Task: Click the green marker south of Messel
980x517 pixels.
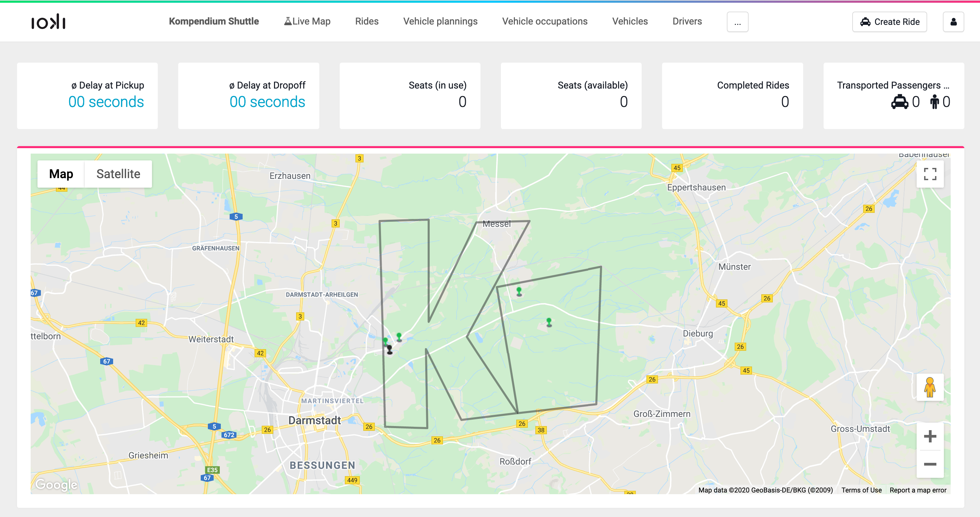Action: 519,292
